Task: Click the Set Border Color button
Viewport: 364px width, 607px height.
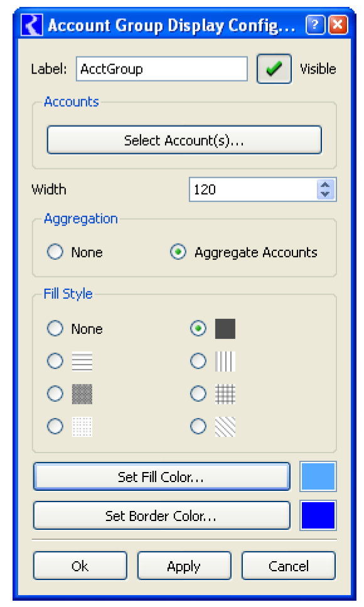Action: [x=161, y=515]
